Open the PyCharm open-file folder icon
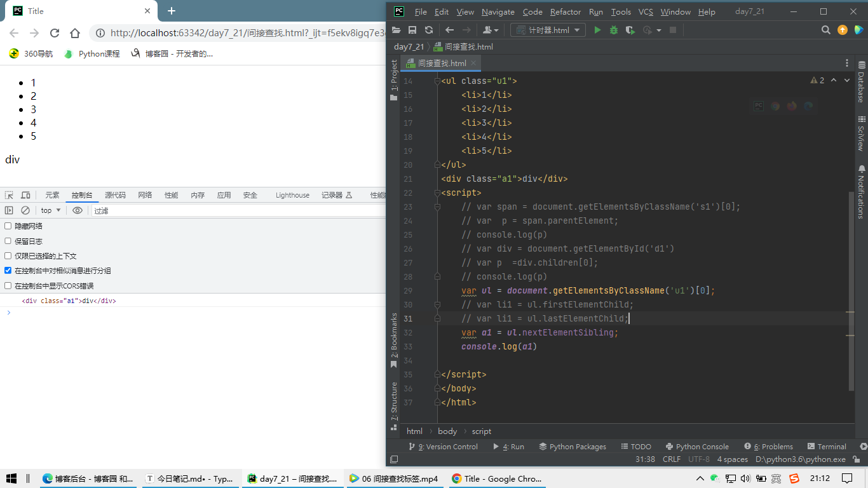This screenshot has height=488, width=868. point(397,30)
